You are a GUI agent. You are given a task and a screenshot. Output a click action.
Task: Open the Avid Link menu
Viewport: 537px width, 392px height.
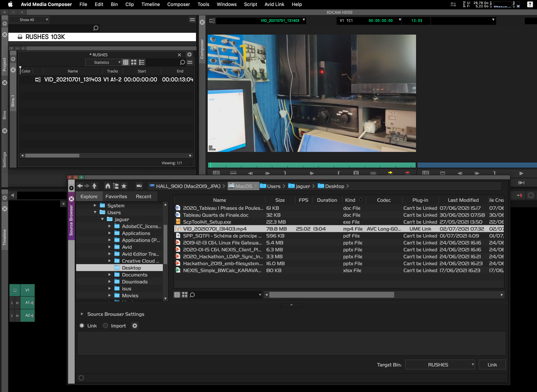pyautogui.click(x=274, y=4)
